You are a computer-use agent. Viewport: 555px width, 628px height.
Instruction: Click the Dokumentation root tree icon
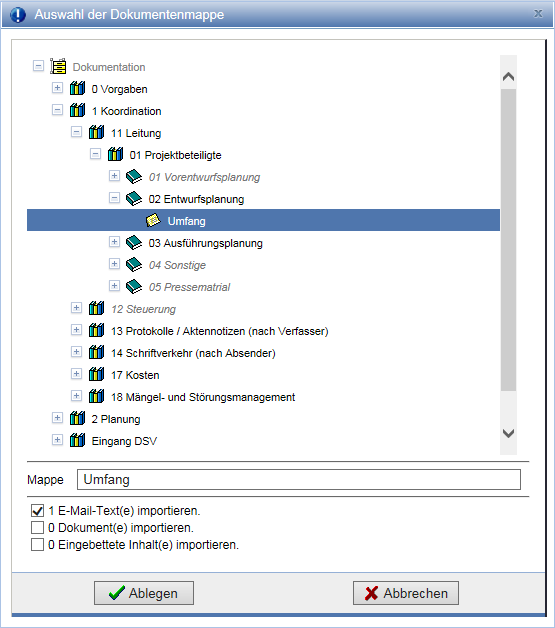[58, 66]
